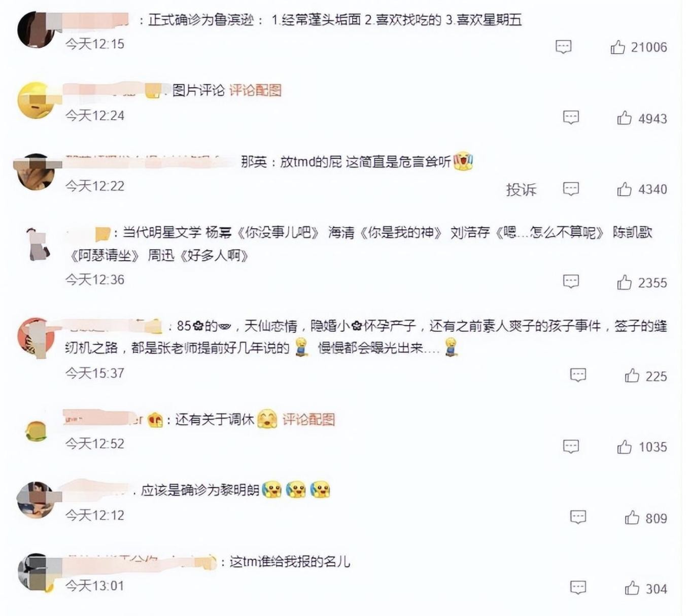Reply to the 15:37 comment about 张老师
The height and width of the screenshot is (616, 688).
pos(578,375)
